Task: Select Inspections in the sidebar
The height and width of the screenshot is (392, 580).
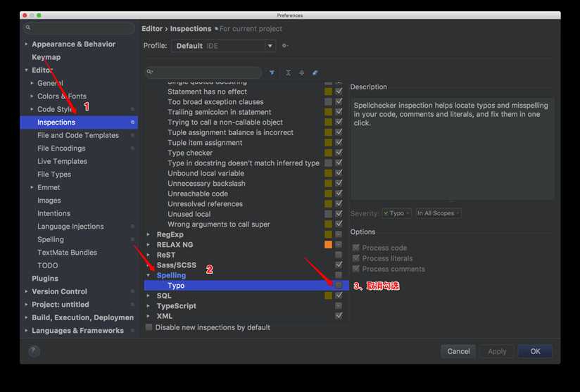Action: point(79,122)
